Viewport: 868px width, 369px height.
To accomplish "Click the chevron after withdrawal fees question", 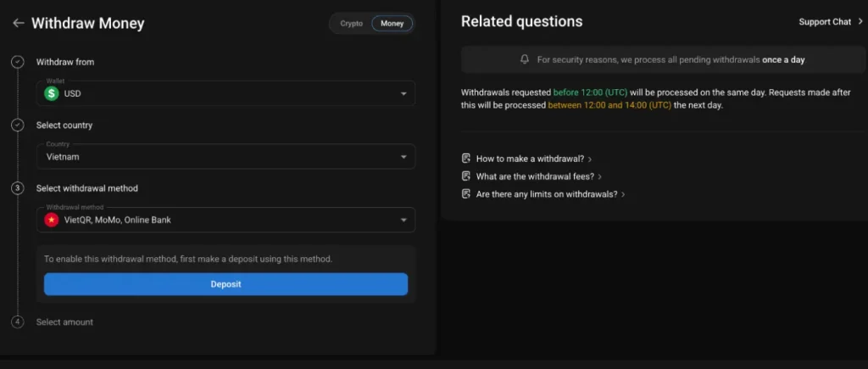I will point(600,177).
